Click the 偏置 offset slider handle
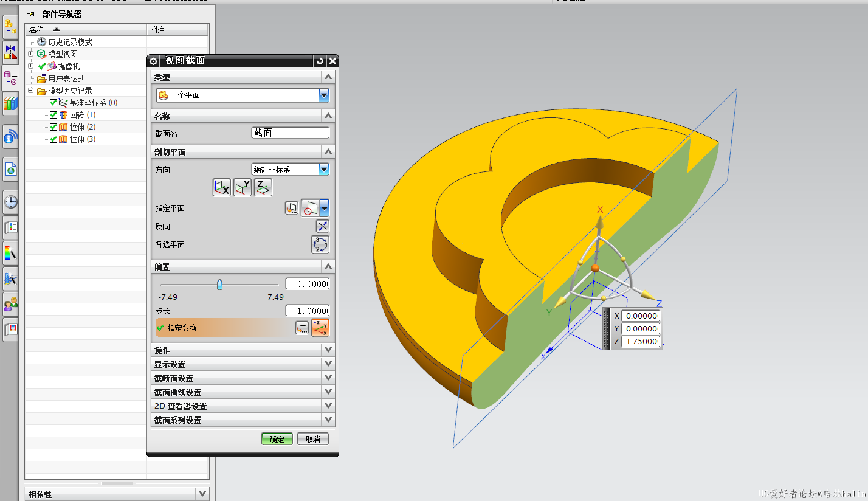The width and height of the screenshot is (868, 501). tap(219, 285)
